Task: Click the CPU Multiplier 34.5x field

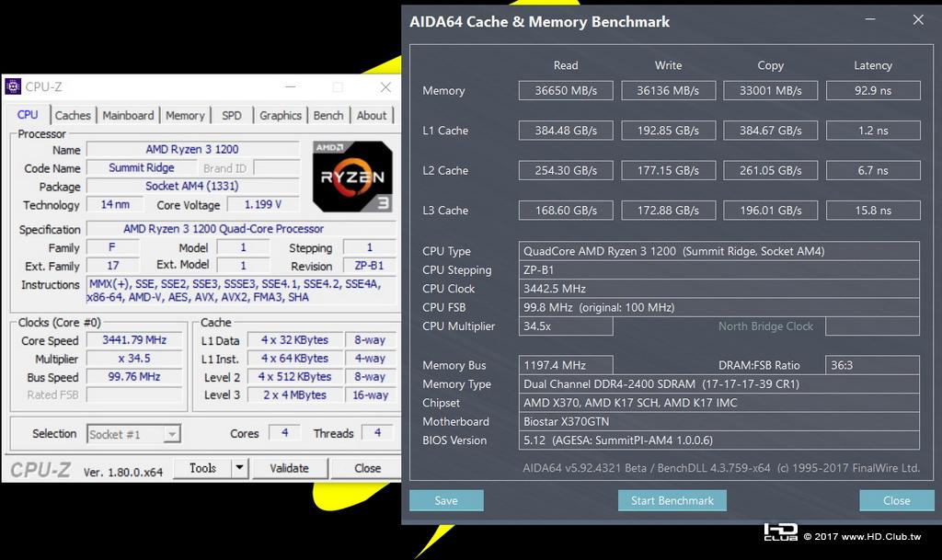Action: pyautogui.click(x=566, y=326)
